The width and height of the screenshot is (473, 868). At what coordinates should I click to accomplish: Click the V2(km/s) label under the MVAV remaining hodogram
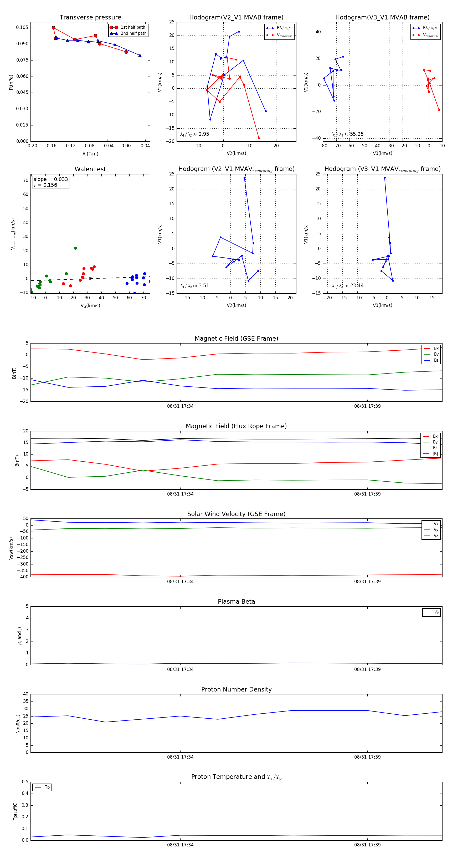coord(236,305)
